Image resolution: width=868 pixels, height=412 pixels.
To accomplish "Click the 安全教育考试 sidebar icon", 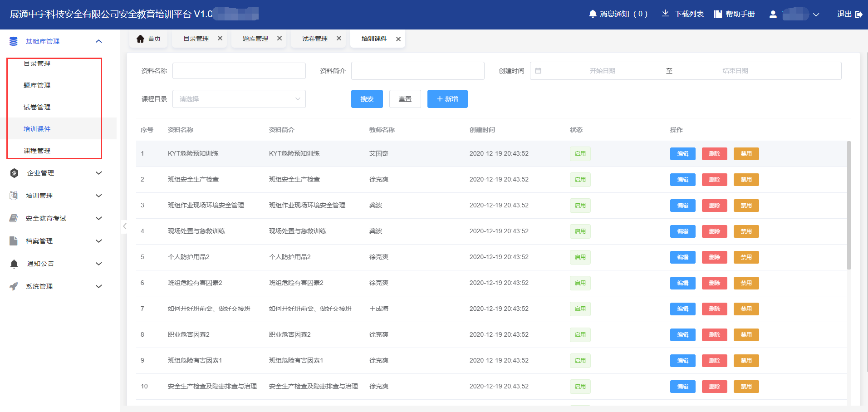I will (x=14, y=218).
